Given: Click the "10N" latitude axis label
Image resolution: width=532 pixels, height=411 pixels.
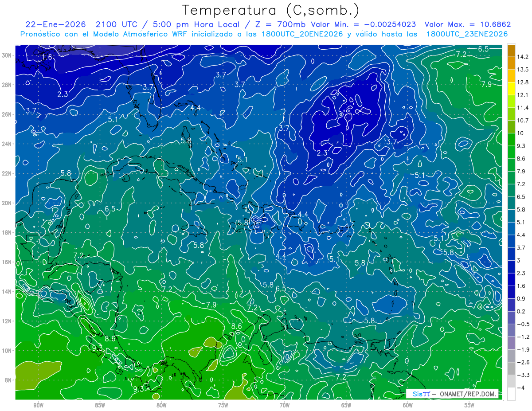Looking at the screenshot, I should (8, 351).
